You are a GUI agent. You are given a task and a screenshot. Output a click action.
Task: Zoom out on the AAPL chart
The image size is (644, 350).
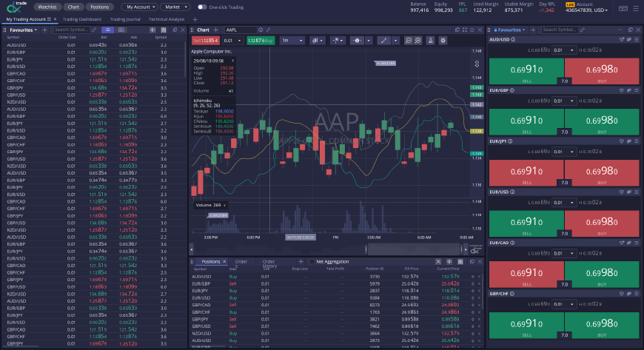pyautogui.click(x=409, y=41)
